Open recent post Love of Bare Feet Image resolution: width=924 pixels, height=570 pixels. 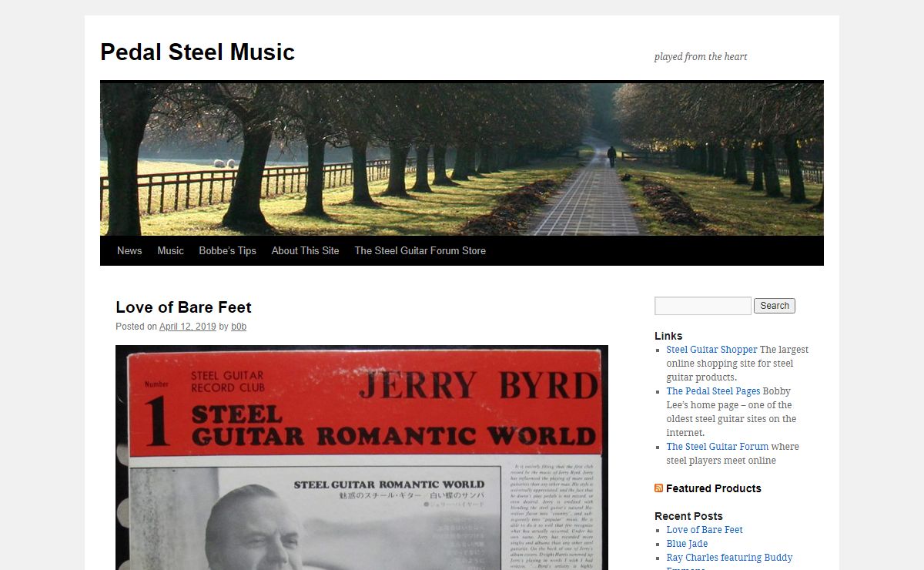[x=705, y=530]
